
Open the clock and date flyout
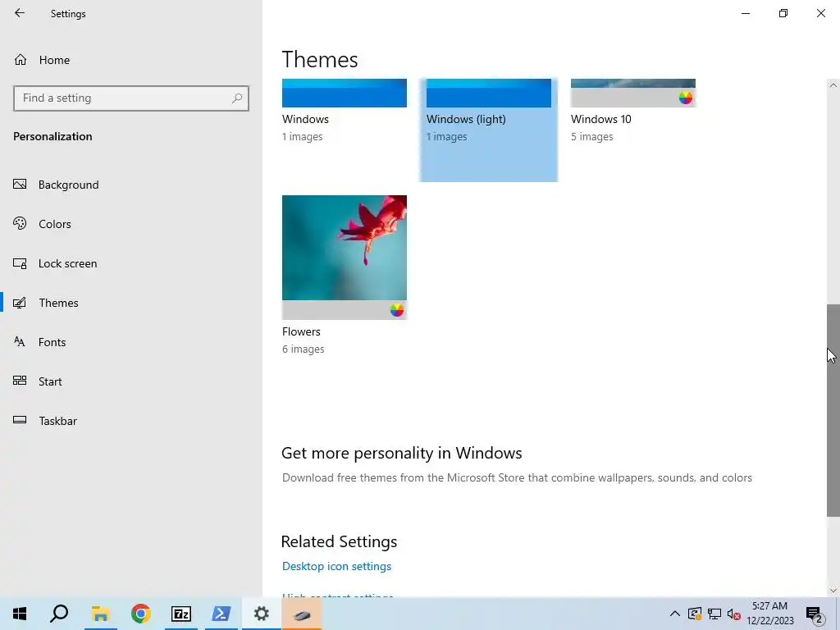(x=770, y=614)
